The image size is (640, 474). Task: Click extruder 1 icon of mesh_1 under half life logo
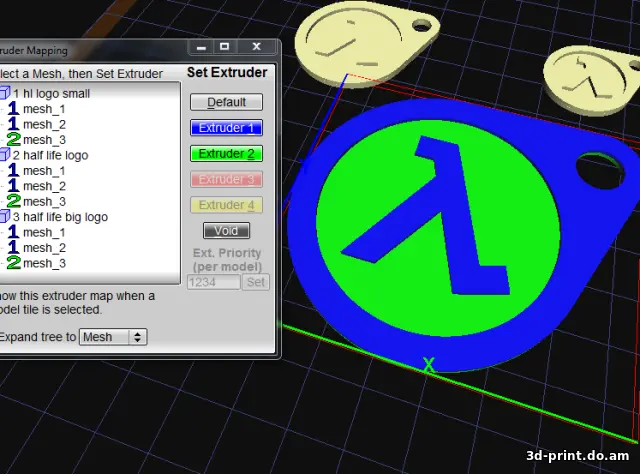13,170
